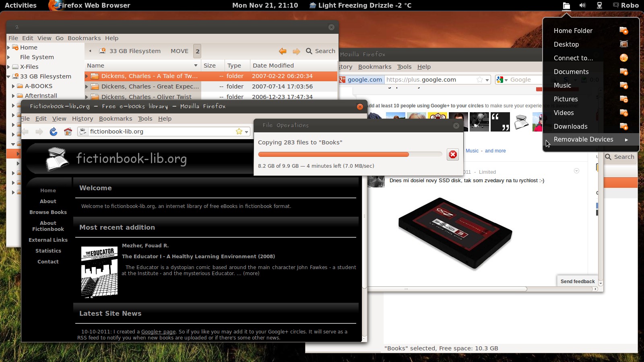Open the Bookmarks menu in file manager
Image resolution: width=644 pixels, height=362 pixels.
pyautogui.click(x=84, y=38)
